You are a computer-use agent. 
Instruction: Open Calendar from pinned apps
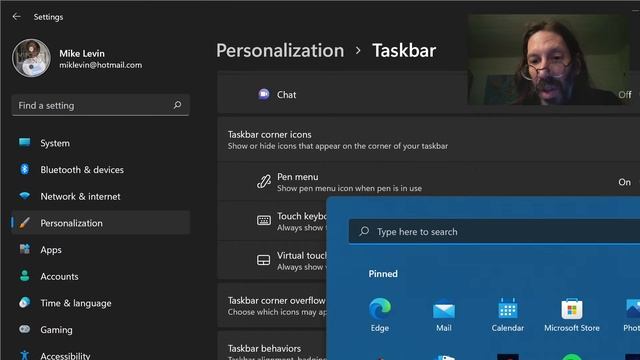(x=507, y=315)
